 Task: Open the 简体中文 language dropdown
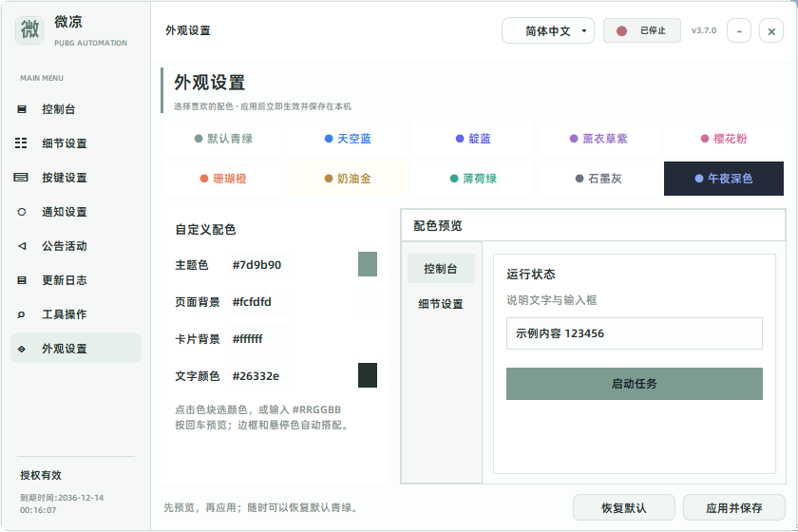coord(547,31)
